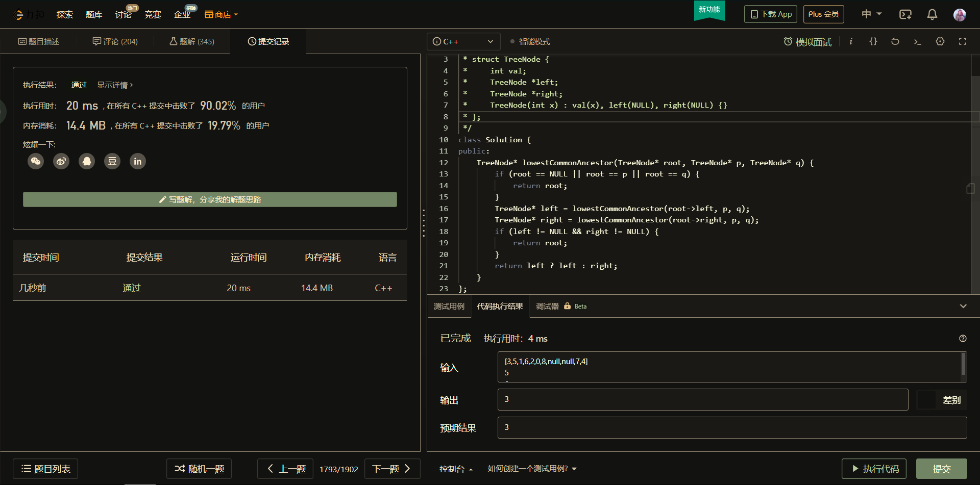Switch to the solutions (345) tab
980x485 pixels.
[x=192, y=41]
